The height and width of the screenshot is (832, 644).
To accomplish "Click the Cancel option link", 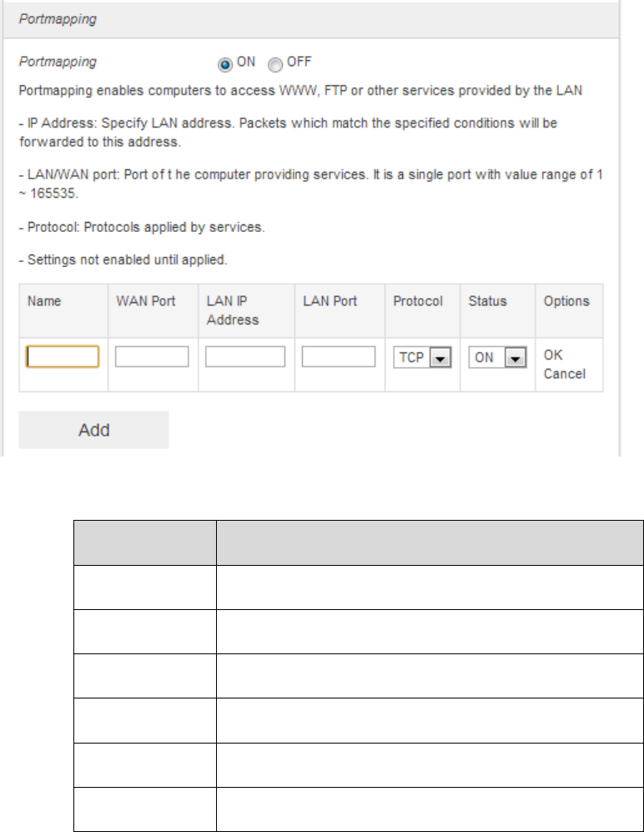I will tap(565, 374).
